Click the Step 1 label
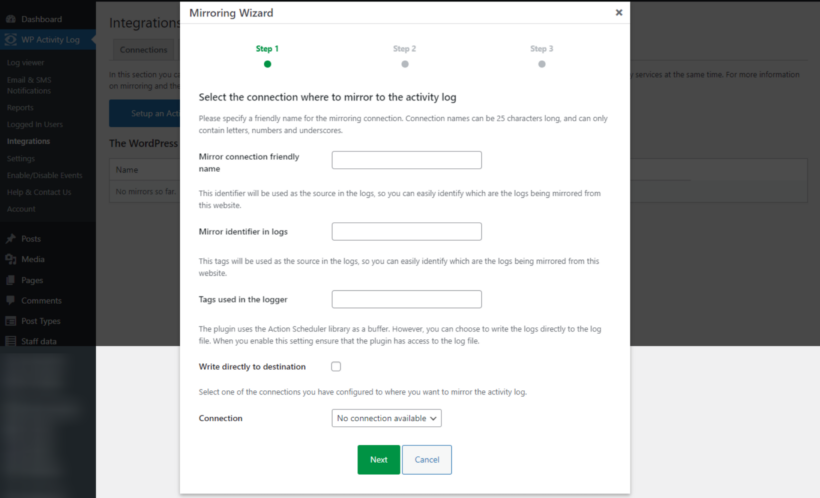Screen dimensions: 820x498 (267, 49)
